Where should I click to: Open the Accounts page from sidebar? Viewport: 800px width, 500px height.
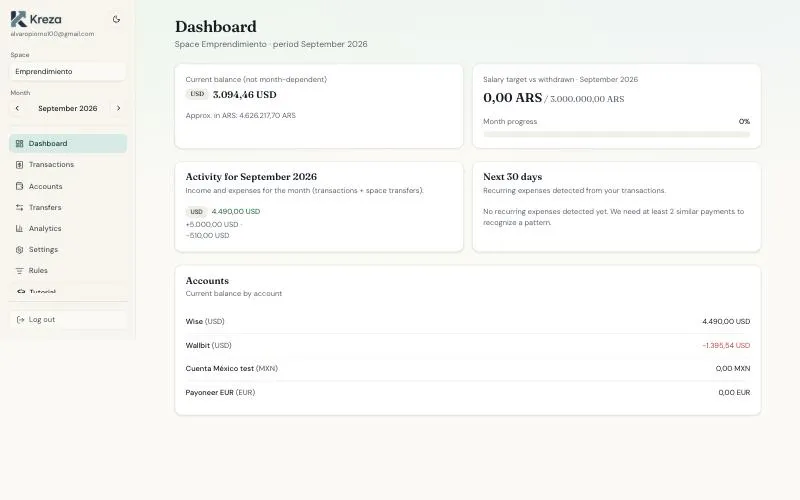point(68,186)
